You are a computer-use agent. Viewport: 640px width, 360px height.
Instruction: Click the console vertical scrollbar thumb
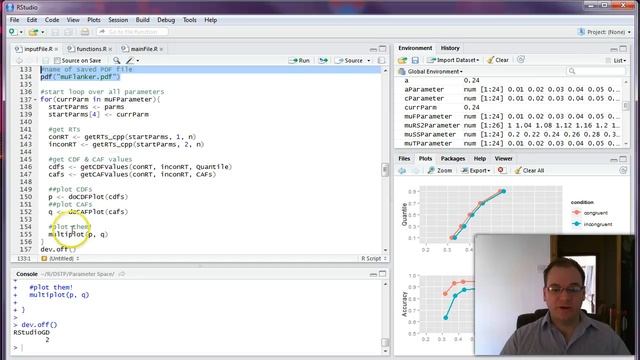pos(385,342)
